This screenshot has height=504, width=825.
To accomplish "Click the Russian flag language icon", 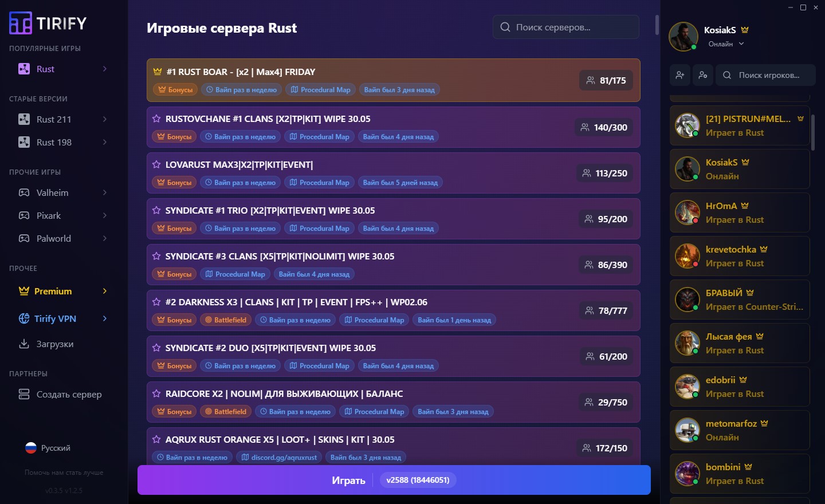I will [31, 448].
